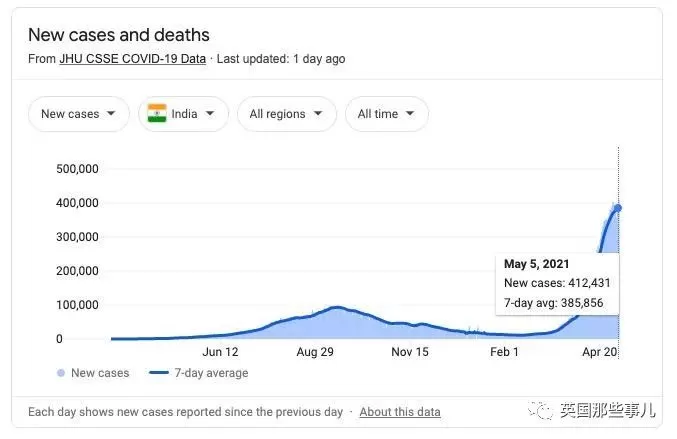
Task: Open the About this data link
Action: (x=400, y=412)
